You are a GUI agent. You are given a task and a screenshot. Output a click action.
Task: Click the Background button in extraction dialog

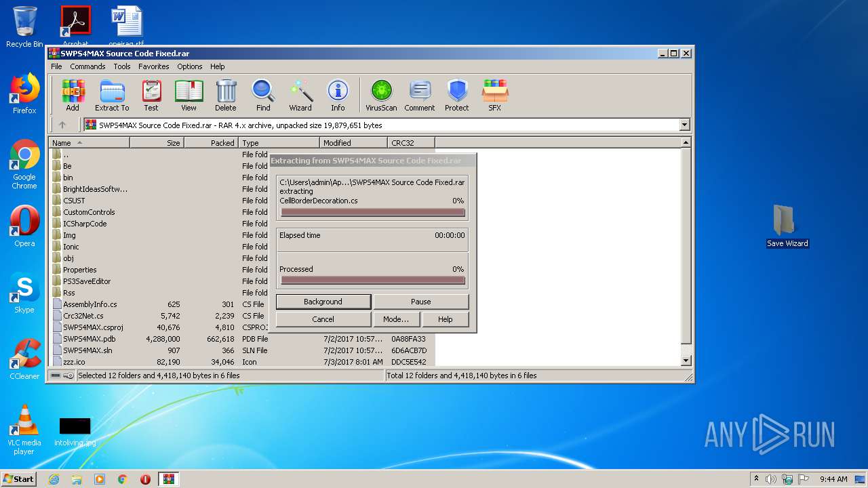[x=323, y=302]
